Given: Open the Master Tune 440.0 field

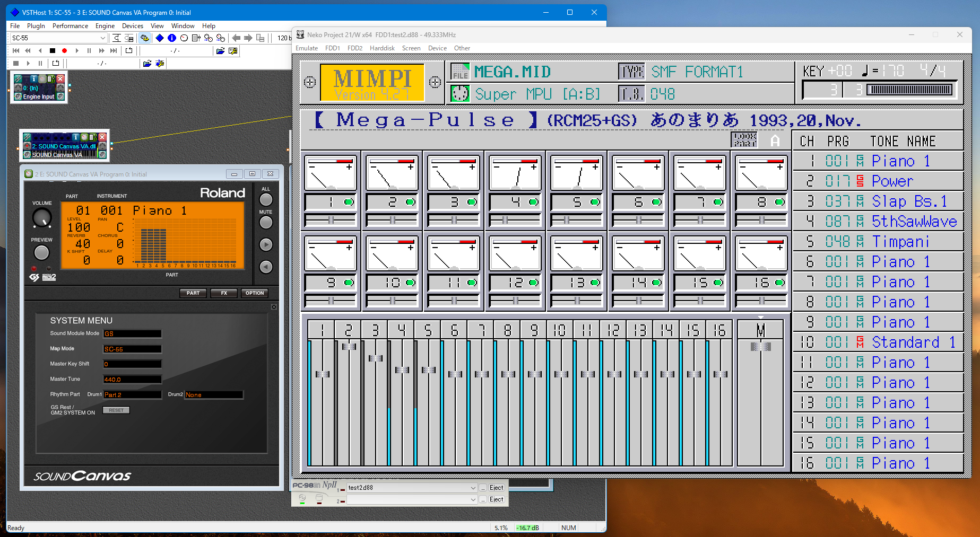Looking at the screenshot, I should 132,379.
